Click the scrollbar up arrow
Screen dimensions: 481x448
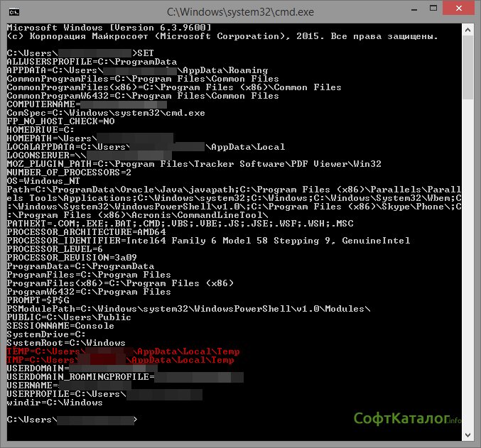pos(469,28)
